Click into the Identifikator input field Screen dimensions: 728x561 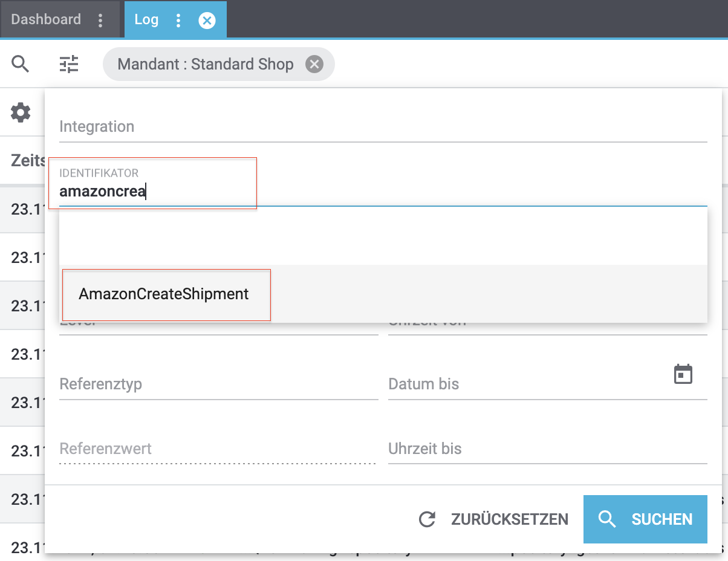click(x=382, y=192)
